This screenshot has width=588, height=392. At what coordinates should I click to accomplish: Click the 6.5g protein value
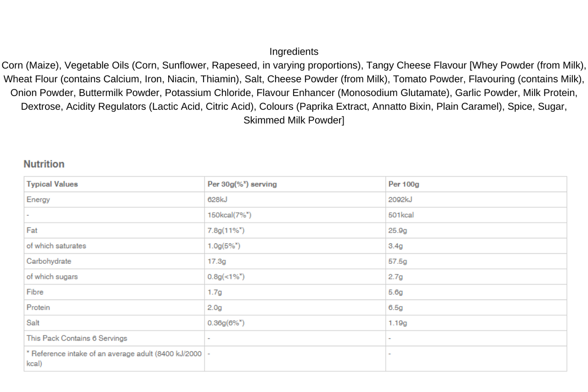click(x=396, y=307)
